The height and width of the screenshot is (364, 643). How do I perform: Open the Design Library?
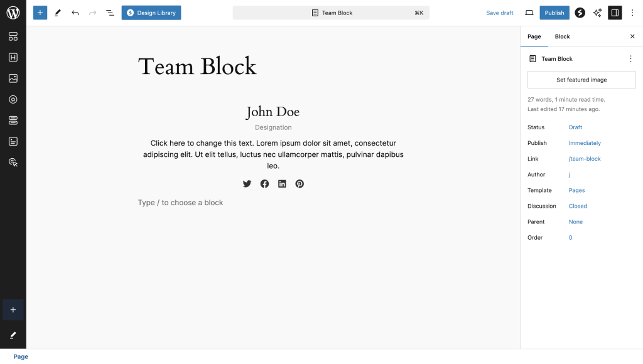pyautogui.click(x=151, y=13)
